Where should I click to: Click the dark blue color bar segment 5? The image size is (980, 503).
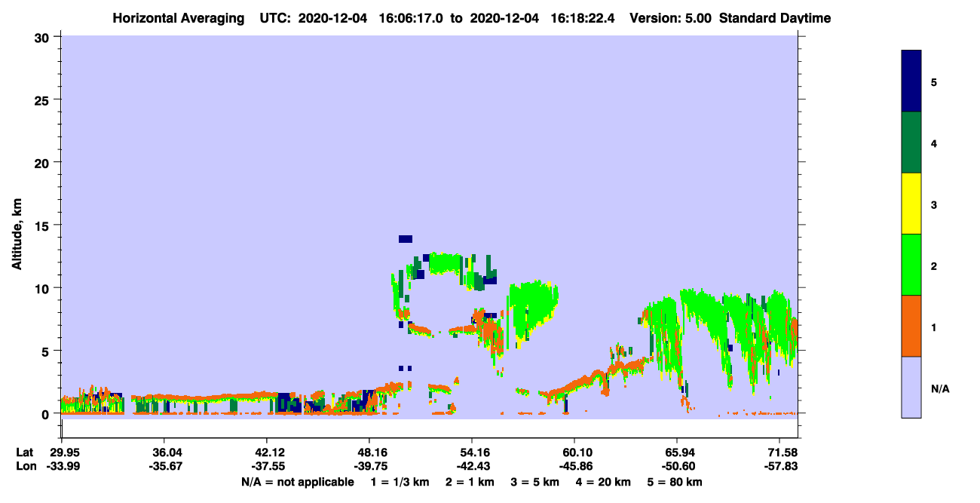pyautogui.click(x=911, y=81)
